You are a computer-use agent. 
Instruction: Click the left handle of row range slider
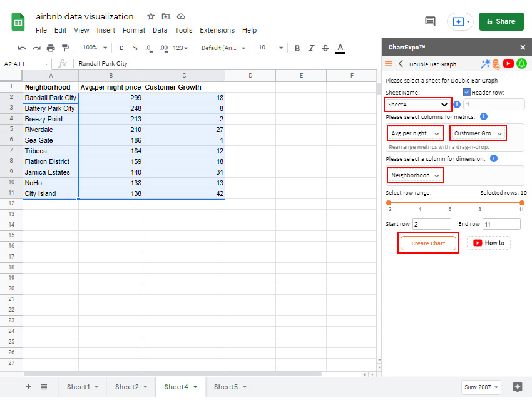tap(389, 203)
